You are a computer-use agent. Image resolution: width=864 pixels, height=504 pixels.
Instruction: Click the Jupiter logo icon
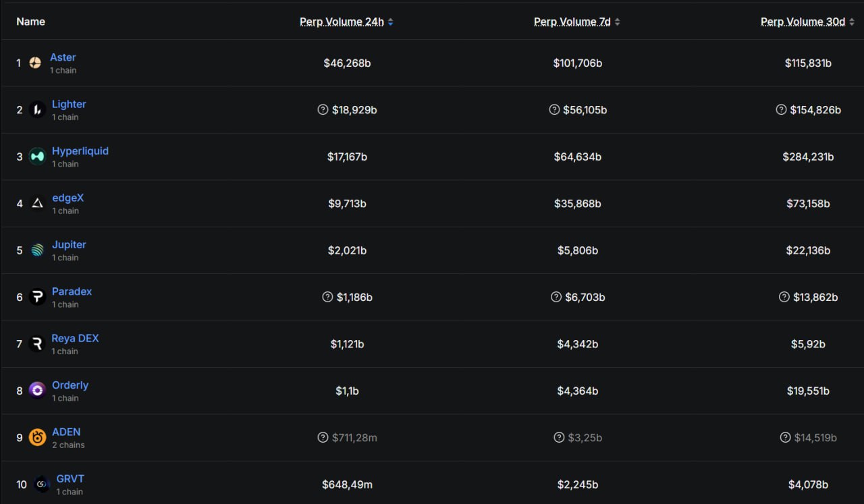(x=37, y=250)
